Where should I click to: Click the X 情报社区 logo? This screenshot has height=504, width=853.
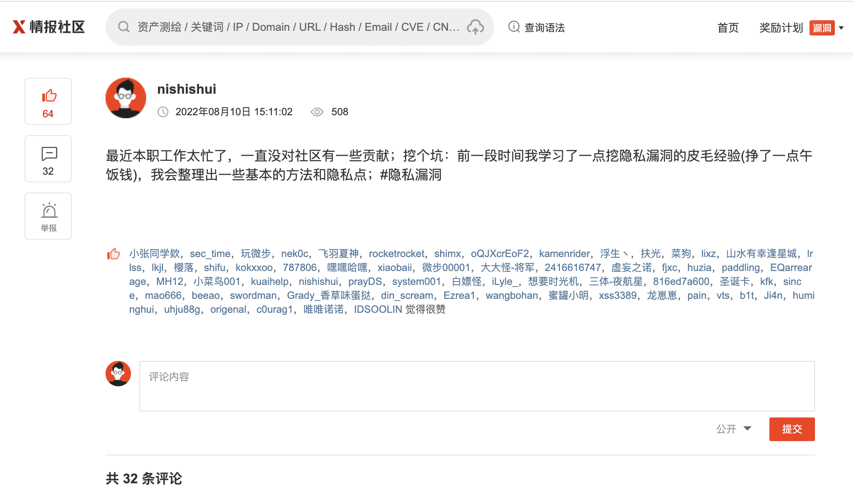tap(48, 27)
